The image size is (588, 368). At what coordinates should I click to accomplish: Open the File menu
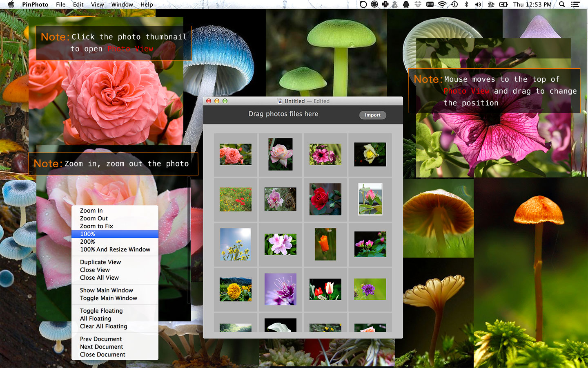tap(61, 4)
